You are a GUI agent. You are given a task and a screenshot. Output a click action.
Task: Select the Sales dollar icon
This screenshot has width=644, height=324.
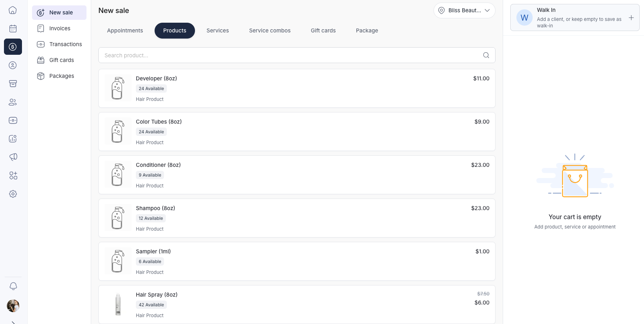click(x=13, y=46)
